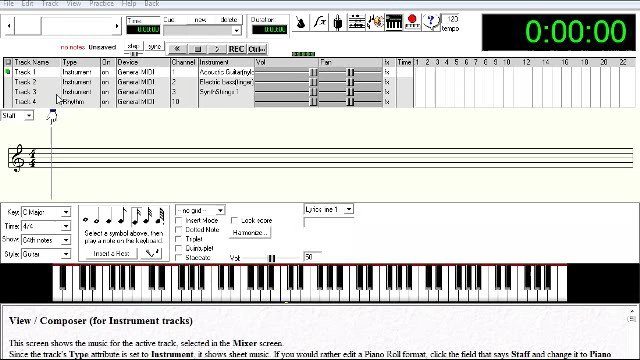The height and width of the screenshot is (360, 640).
Task: Click the red record toolbar icon
Action: (x=412, y=22)
